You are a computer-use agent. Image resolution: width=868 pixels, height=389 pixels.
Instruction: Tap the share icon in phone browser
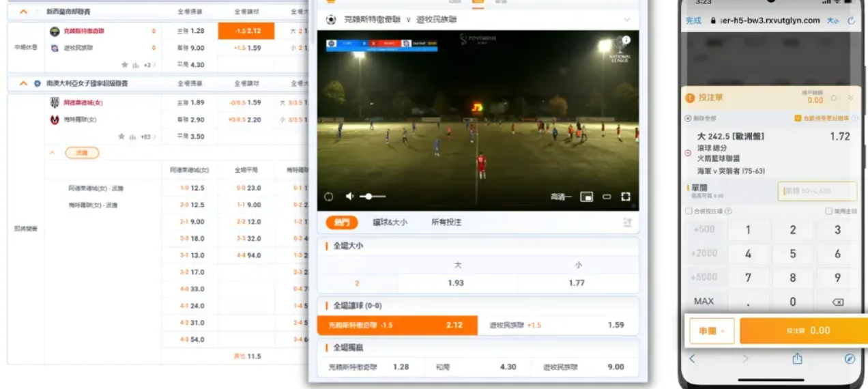click(797, 358)
